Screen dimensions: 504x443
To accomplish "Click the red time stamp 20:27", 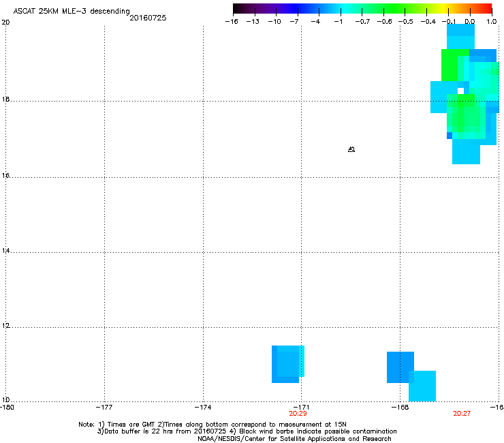I will (x=462, y=414).
